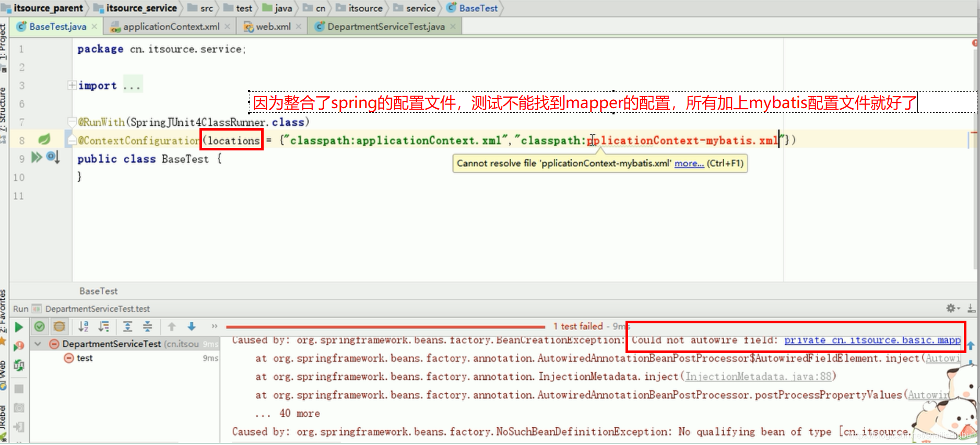The width and height of the screenshot is (980, 445).
Task: Click the exit icon in Run sidebar
Action: point(19,427)
